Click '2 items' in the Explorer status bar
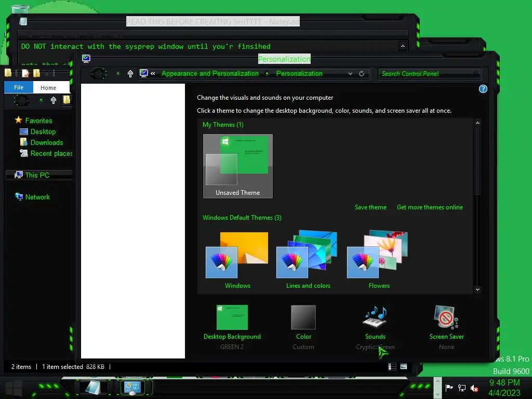This screenshot has height=399, width=532. tap(21, 366)
